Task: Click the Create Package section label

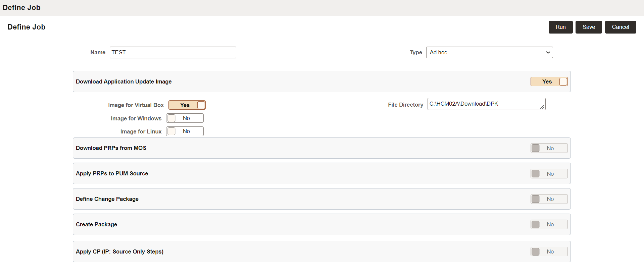Action: tap(96, 225)
